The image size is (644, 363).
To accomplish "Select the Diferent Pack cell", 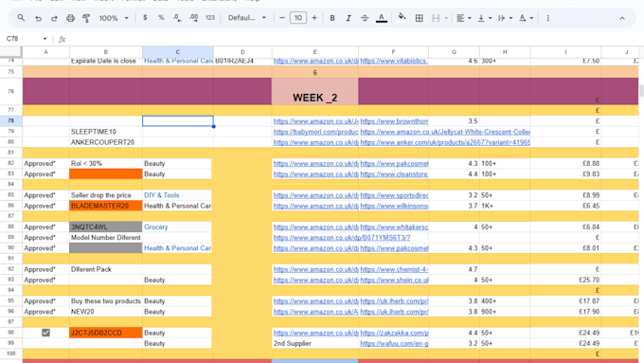I will (106, 269).
